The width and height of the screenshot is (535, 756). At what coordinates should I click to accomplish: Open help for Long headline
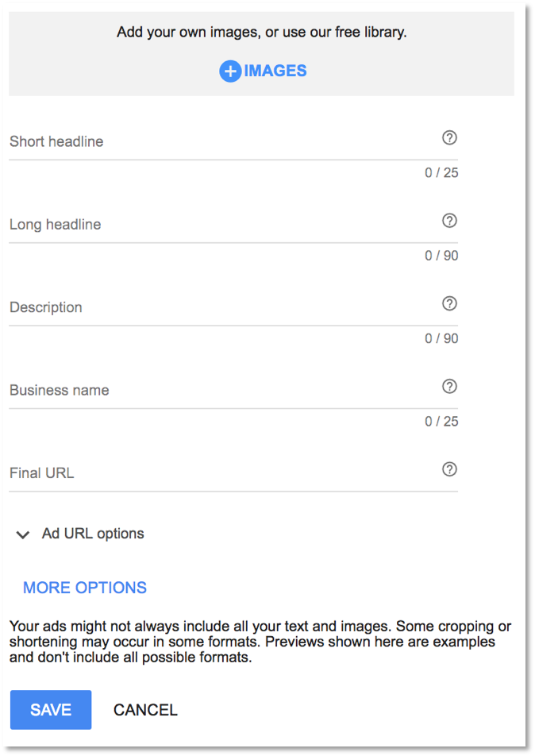449,221
